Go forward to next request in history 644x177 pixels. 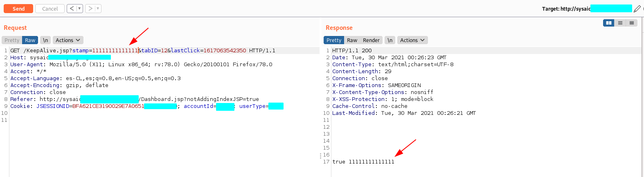90,9
